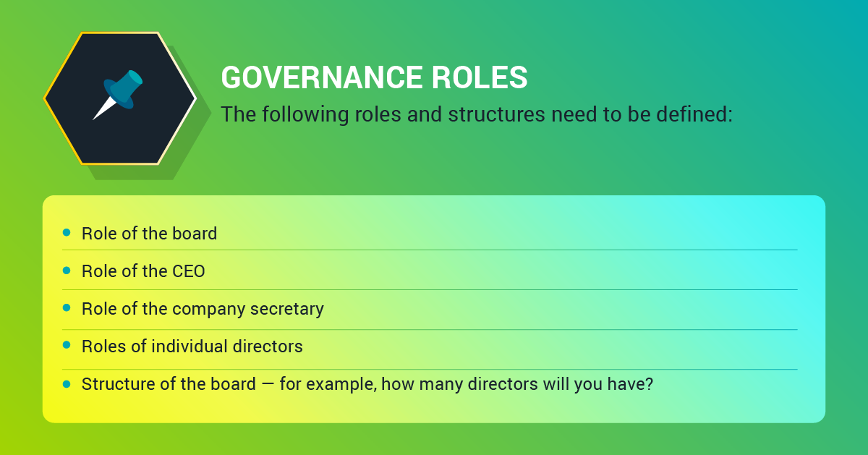Click Roles of individual directors
The image size is (868, 455).
[192, 346]
